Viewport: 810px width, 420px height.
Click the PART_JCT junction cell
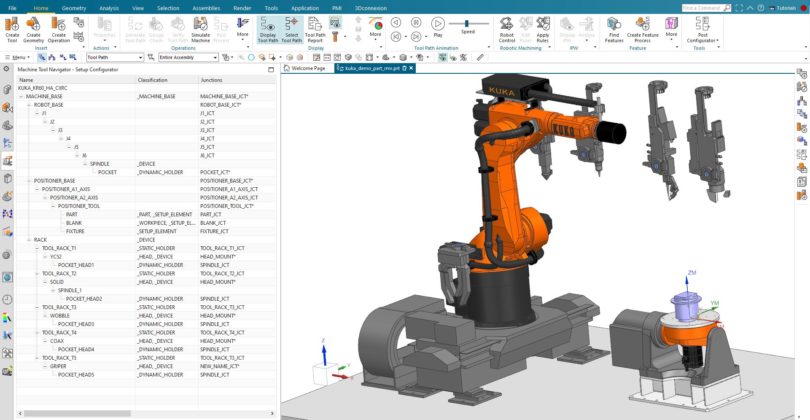(211, 214)
